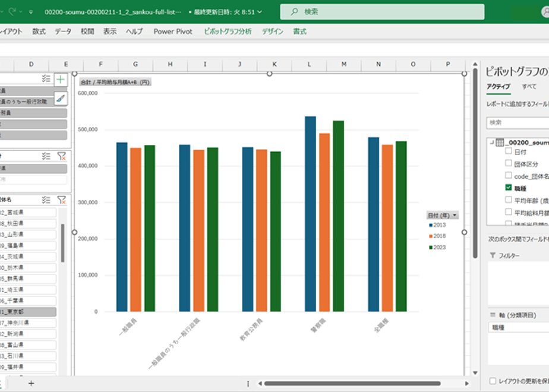Click the vertical sheet scrollbar thumb

pyautogui.click(x=475, y=163)
